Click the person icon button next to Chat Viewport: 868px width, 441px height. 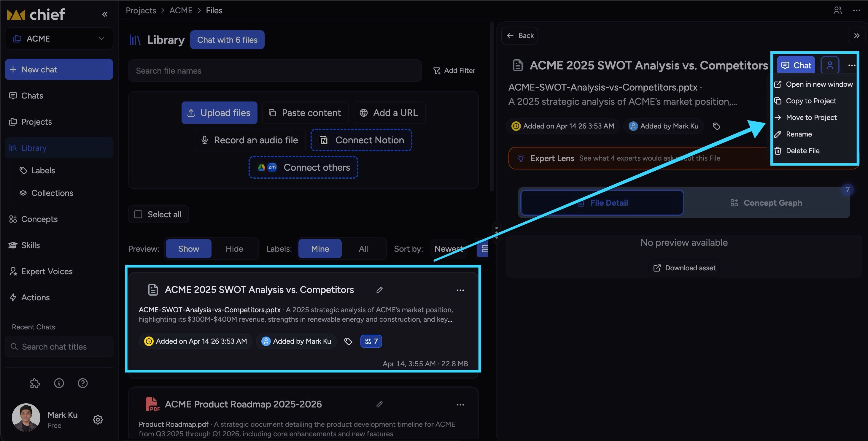point(830,65)
